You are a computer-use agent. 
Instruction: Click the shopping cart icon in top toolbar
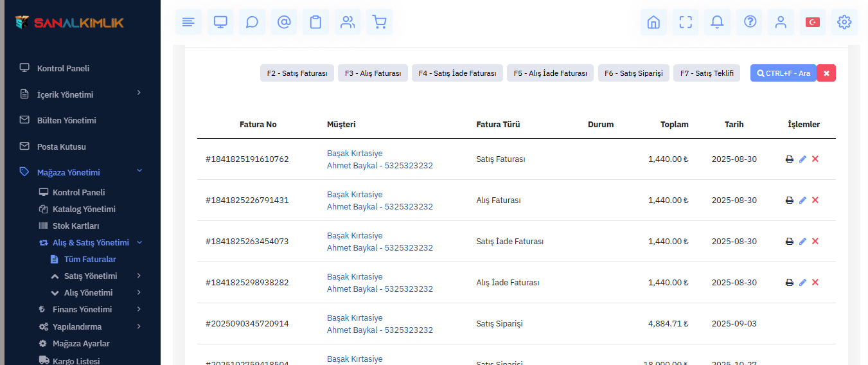point(380,22)
